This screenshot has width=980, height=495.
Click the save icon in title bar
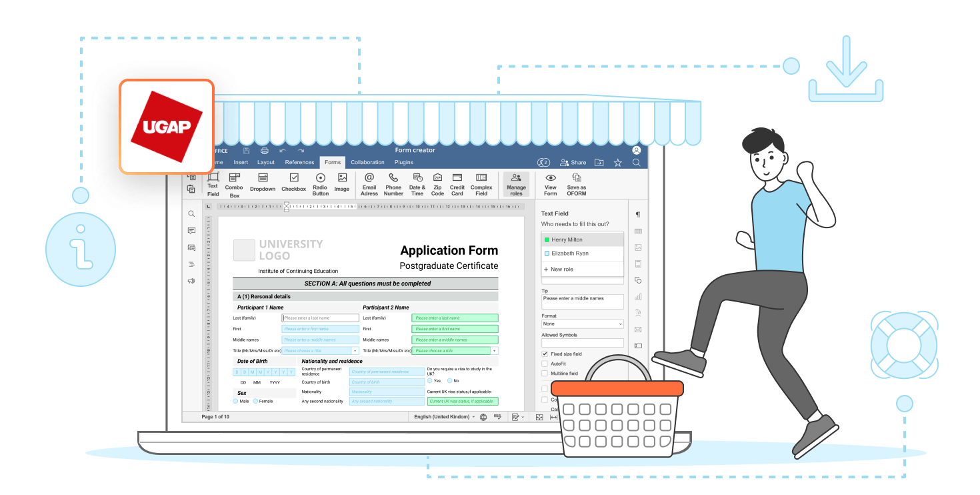tap(247, 151)
